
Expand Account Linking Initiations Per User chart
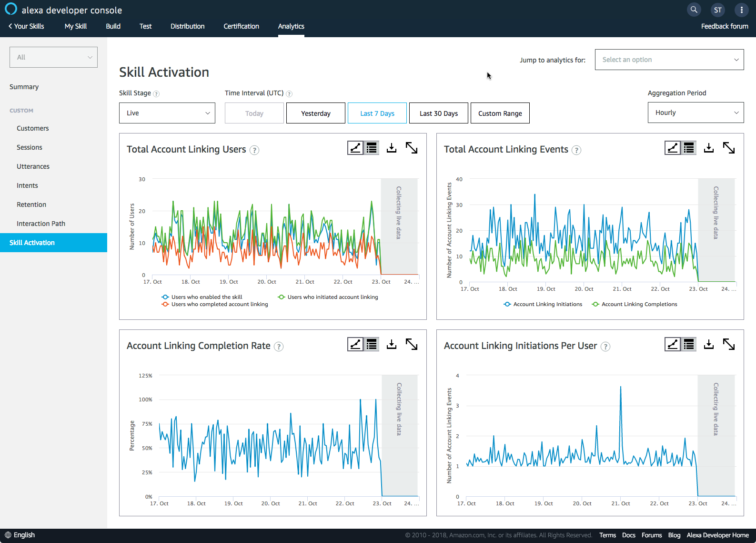(x=728, y=344)
